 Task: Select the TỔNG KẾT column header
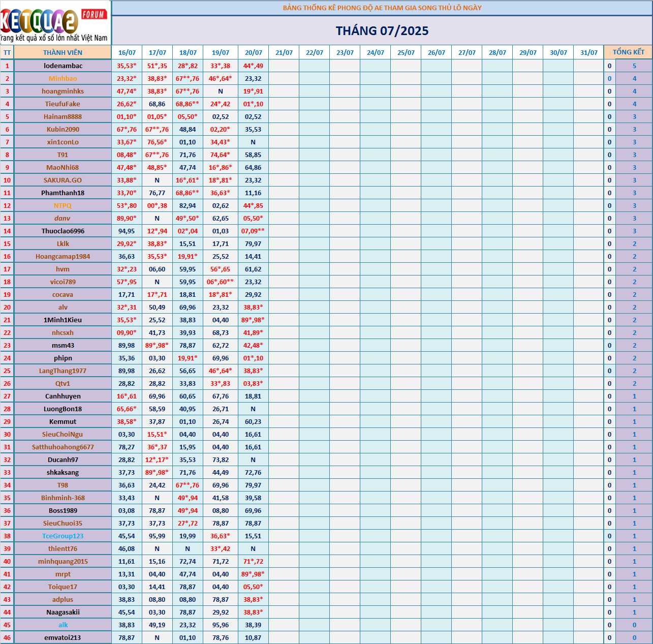click(x=628, y=52)
